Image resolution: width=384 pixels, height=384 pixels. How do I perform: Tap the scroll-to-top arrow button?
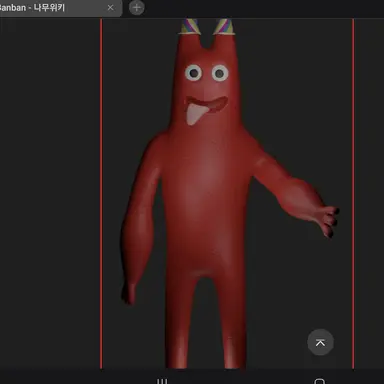[x=320, y=342]
